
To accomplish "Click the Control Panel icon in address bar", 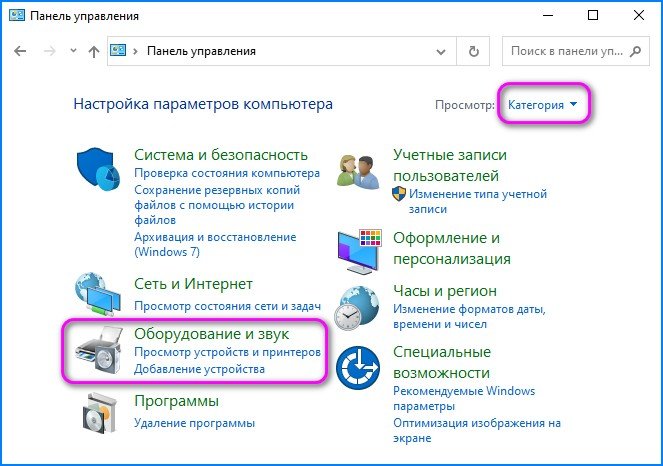I will coord(118,51).
